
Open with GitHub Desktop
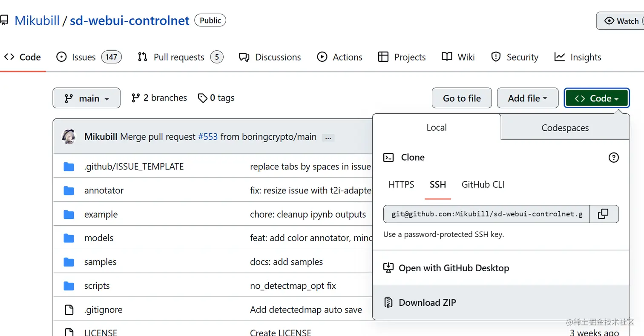click(454, 268)
